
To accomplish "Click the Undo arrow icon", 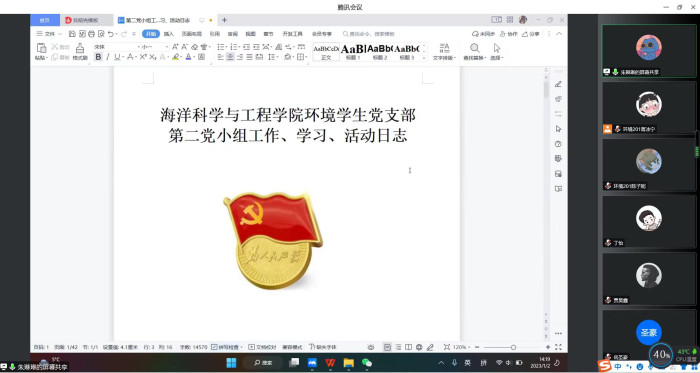I will point(111,34).
